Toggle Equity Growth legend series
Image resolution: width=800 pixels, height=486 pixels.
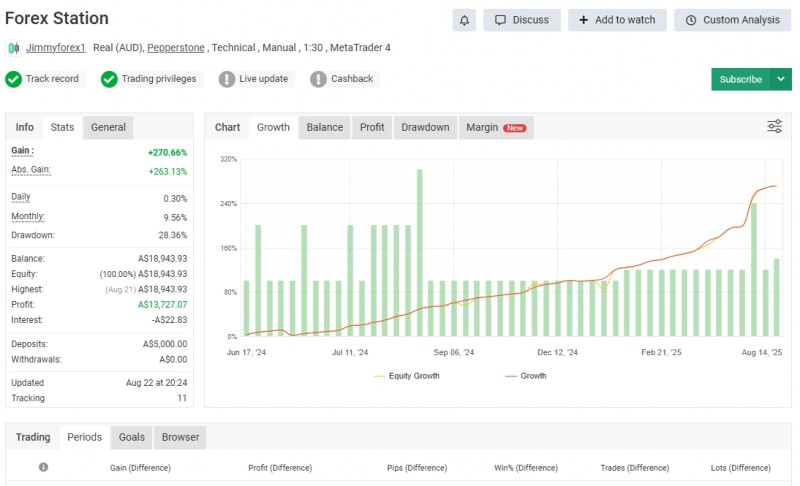coord(405,376)
